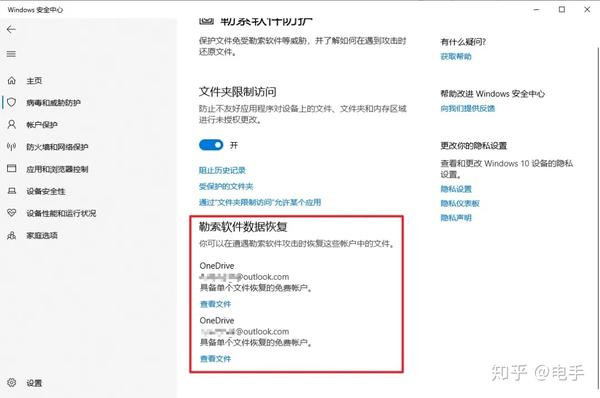Go to 应用和浏览器控制

click(57, 169)
